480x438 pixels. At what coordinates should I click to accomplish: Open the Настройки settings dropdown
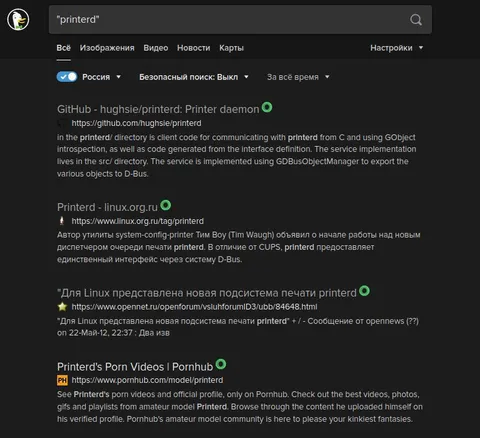tap(397, 48)
